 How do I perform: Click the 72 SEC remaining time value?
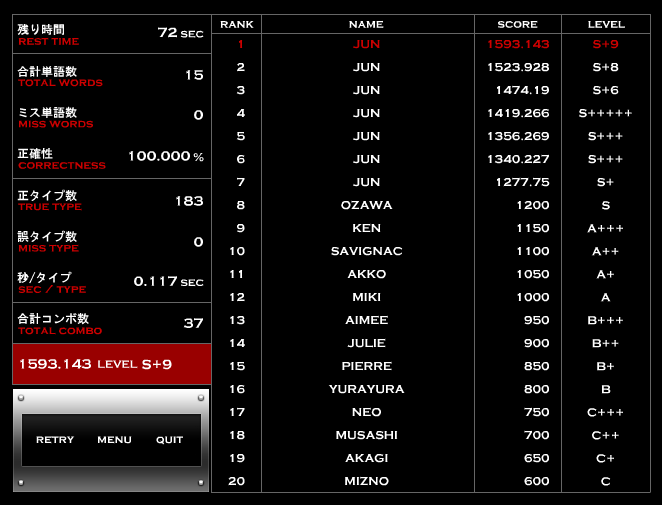coord(180,33)
